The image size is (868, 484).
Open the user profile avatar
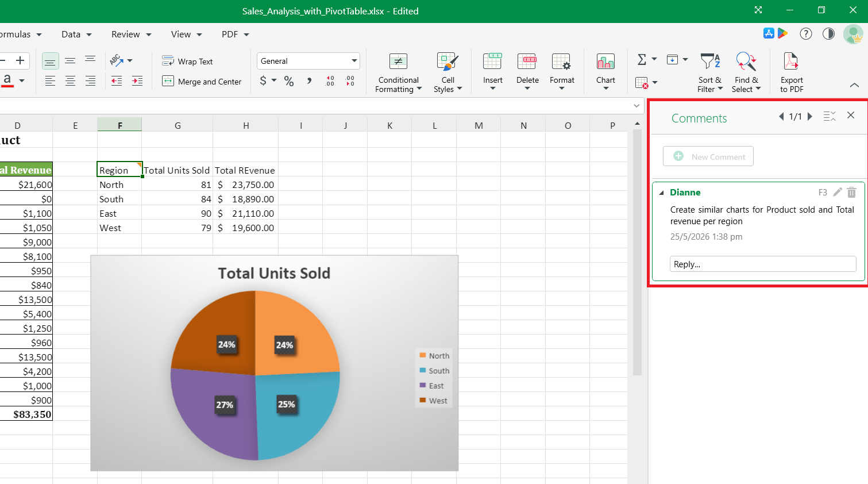tap(853, 34)
